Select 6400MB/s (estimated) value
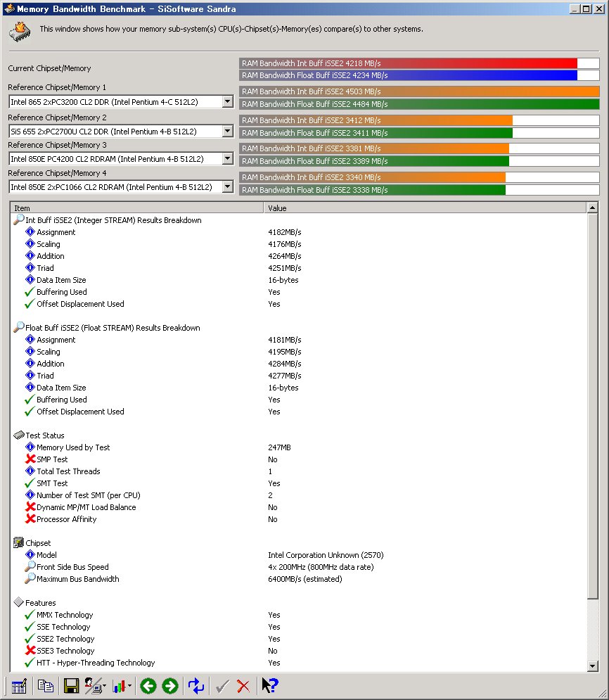Image resolution: width=609 pixels, height=700 pixels. pos(305,579)
